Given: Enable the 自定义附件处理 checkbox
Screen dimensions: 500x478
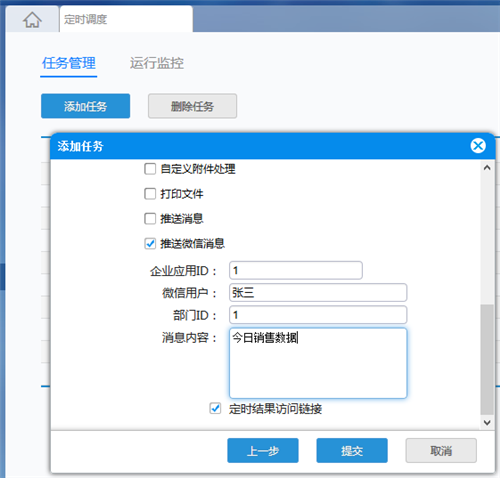Looking at the screenshot, I should click(x=150, y=169).
